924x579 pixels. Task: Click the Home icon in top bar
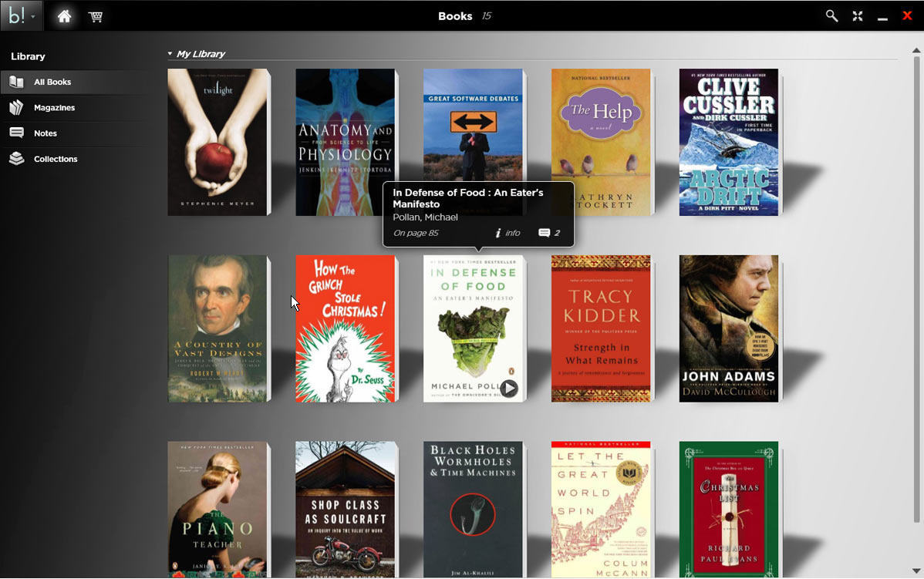pyautogui.click(x=64, y=16)
